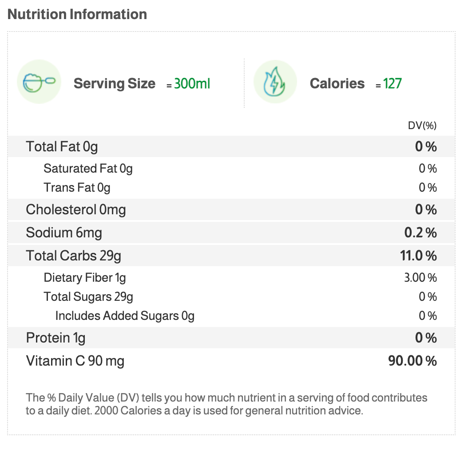Click the Total Sugars 29g entry

coord(88,296)
